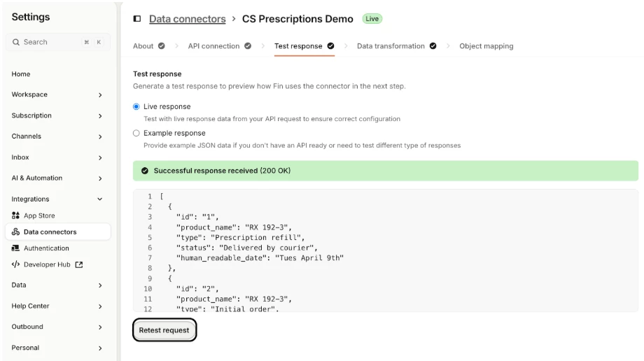Click the App Store icon in sidebar

(x=16, y=215)
